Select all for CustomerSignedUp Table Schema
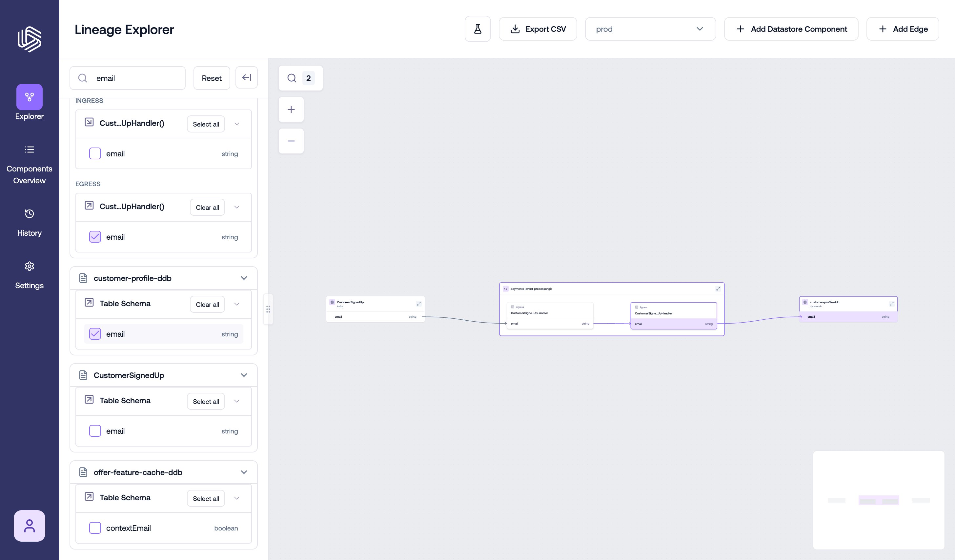Viewport: 955px width, 560px height. pos(206,401)
